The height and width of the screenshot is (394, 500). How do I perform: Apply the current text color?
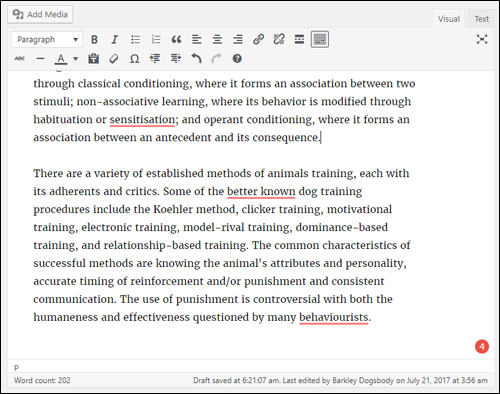61,59
